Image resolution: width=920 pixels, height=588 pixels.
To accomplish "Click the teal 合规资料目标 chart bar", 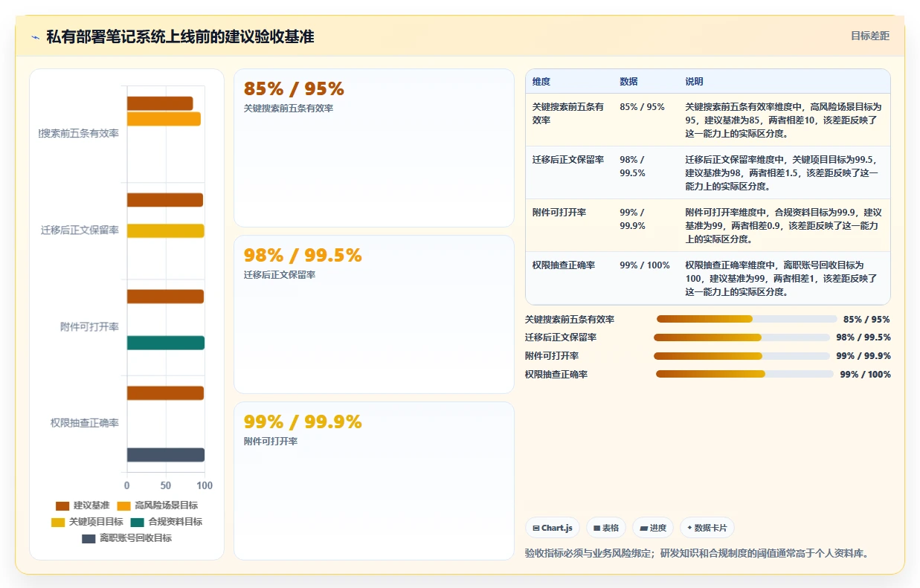I will (165, 343).
